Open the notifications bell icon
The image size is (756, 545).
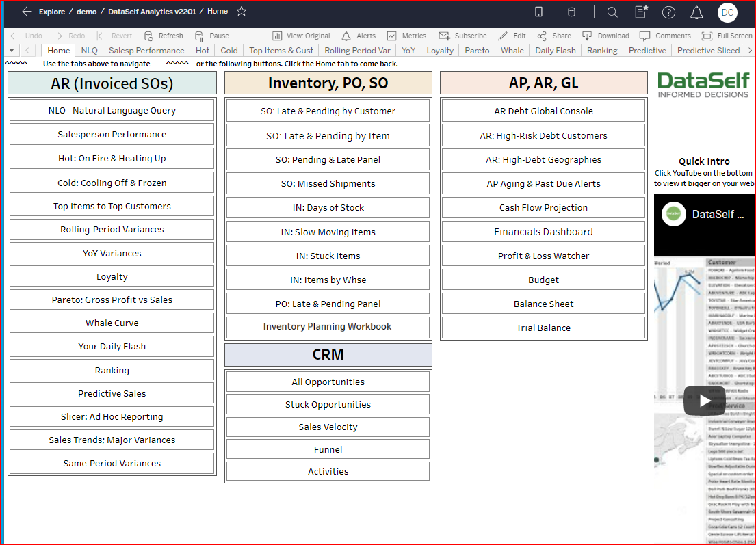[696, 12]
